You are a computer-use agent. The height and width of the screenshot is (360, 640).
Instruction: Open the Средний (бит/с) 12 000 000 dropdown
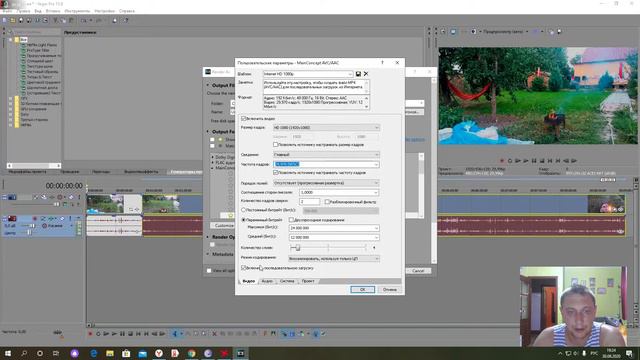point(334,237)
